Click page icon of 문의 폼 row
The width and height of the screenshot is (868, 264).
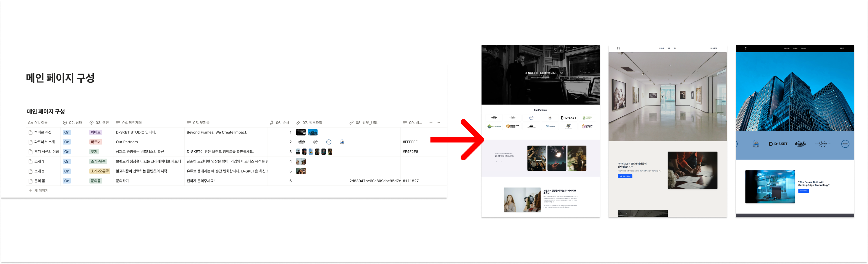(30, 181)
